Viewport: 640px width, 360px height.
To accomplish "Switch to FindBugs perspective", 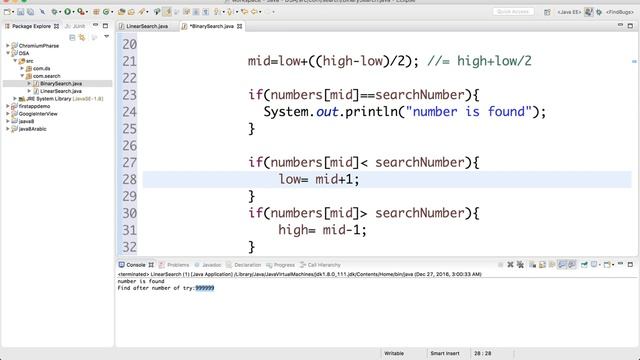I will pos(620,12).
